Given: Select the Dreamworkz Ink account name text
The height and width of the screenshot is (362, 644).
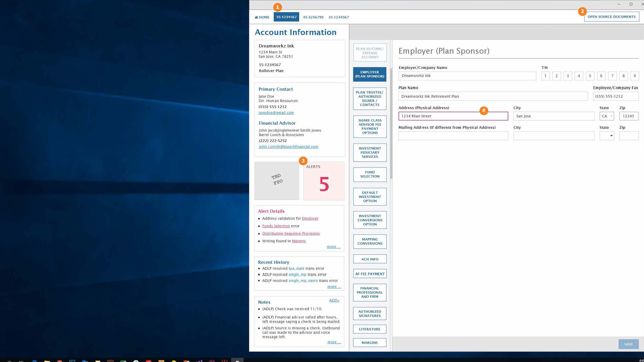Looking at the screenshot, I should coord(276,46).
